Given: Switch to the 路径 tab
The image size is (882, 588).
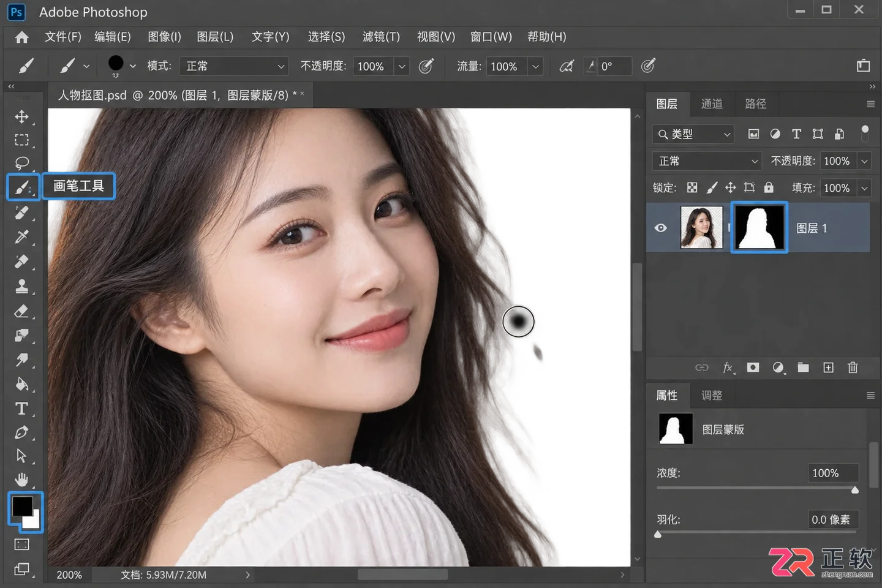Looking at the screenshot, I should (756, 104).
